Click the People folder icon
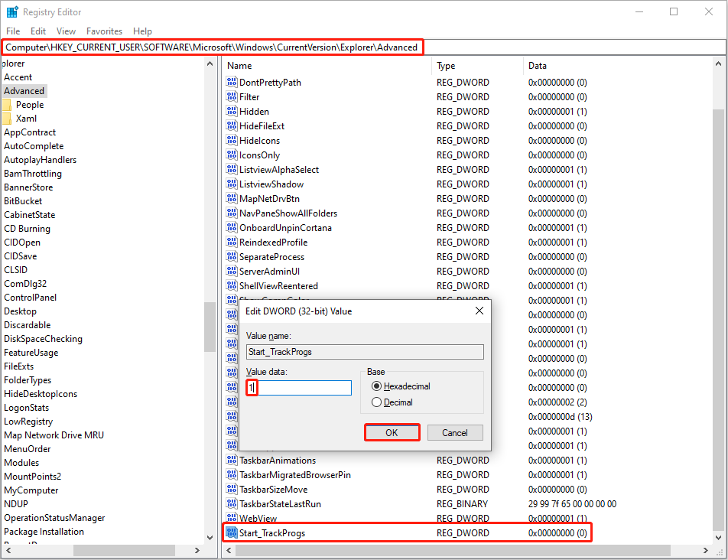The height and width of the screenshot is (560, 728). [6, 105]
